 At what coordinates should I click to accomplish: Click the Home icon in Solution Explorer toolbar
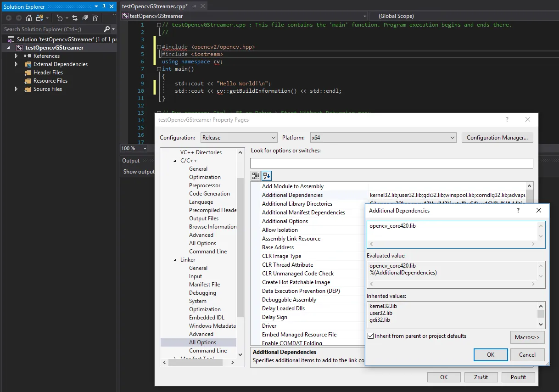point(29,18)
